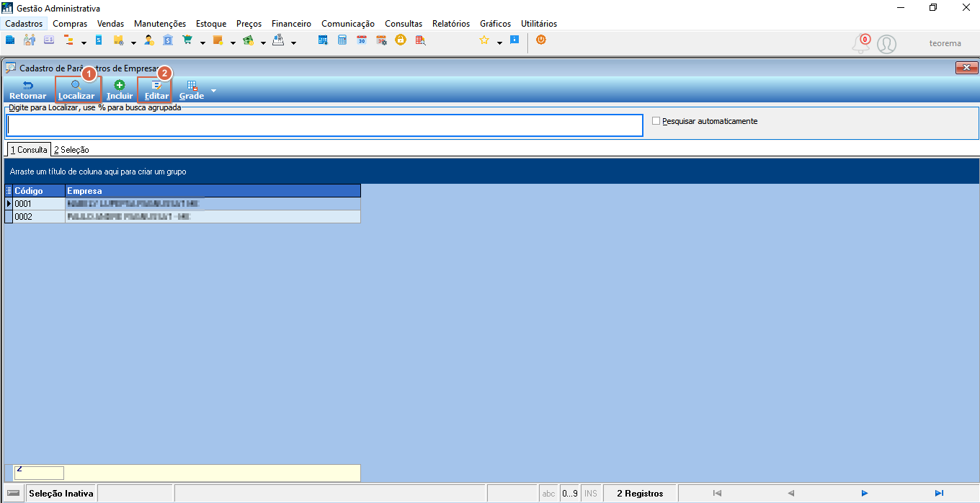Click the orange hierarchy structure icon
This screenshot has height=503, width=980.
(70, 40)
